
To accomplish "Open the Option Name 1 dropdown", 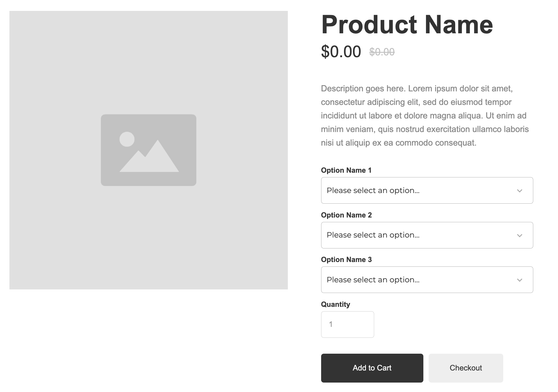I will pyautogui.click(x=427, y=190).
